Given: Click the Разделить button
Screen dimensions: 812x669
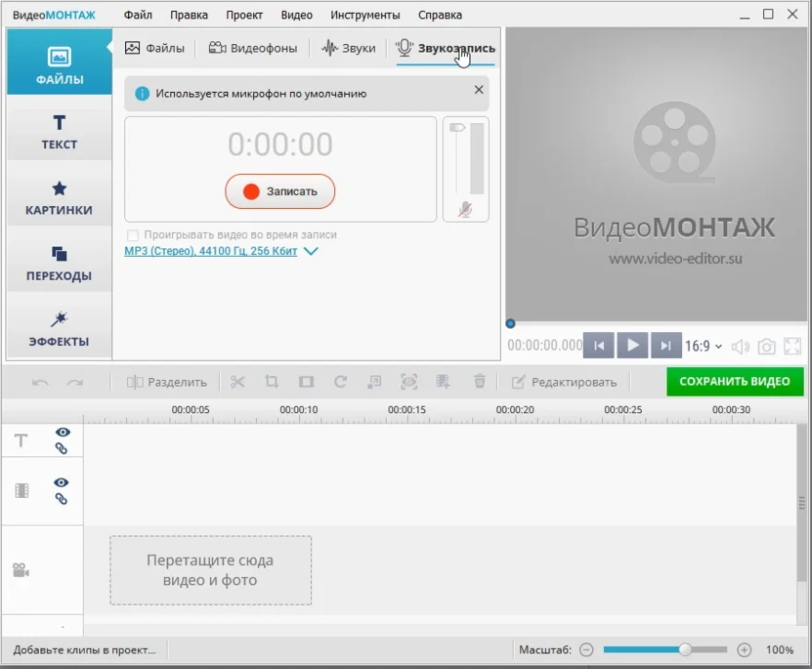Looking at the screenshot, I should click(x=167, y=382).
